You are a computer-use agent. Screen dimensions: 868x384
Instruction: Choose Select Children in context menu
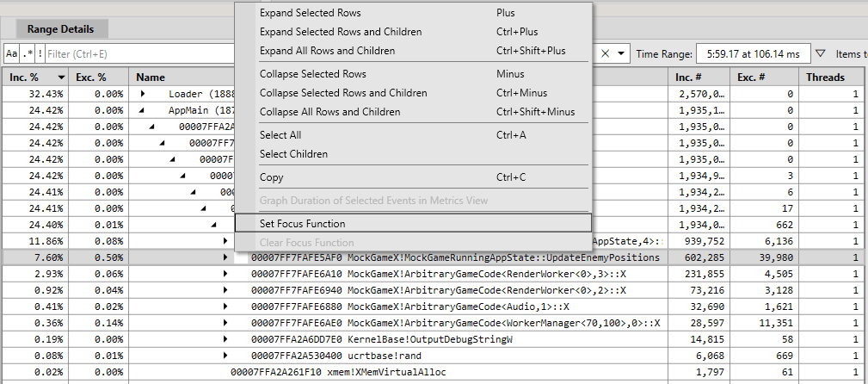[x=414, y=153]
